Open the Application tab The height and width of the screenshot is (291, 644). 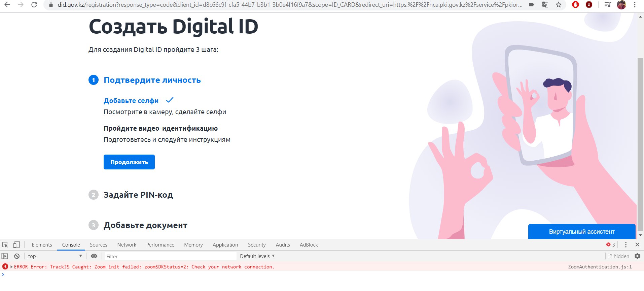point(225,245)
